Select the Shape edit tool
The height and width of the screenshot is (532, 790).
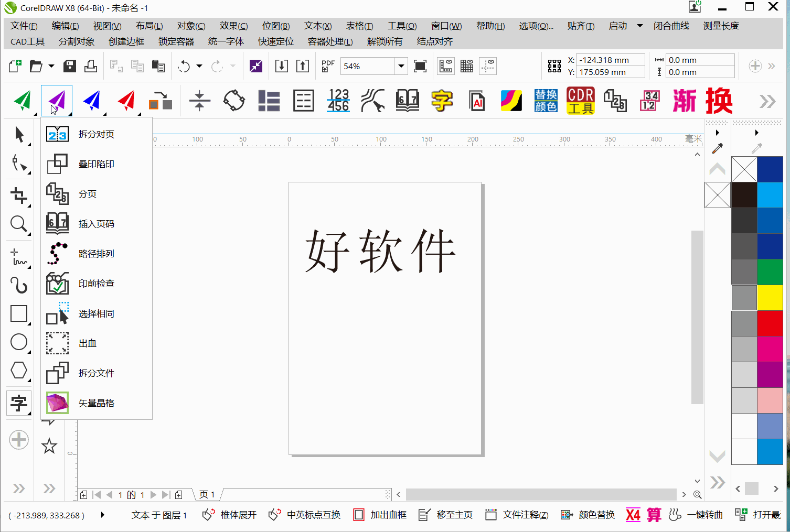pos(19,164)
